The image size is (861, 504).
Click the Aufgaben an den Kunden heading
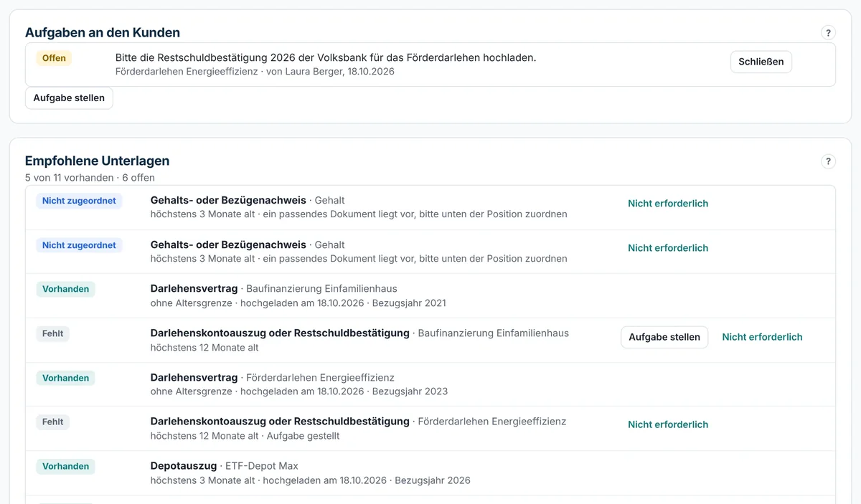pyautogui.click(x=103, y=32)
